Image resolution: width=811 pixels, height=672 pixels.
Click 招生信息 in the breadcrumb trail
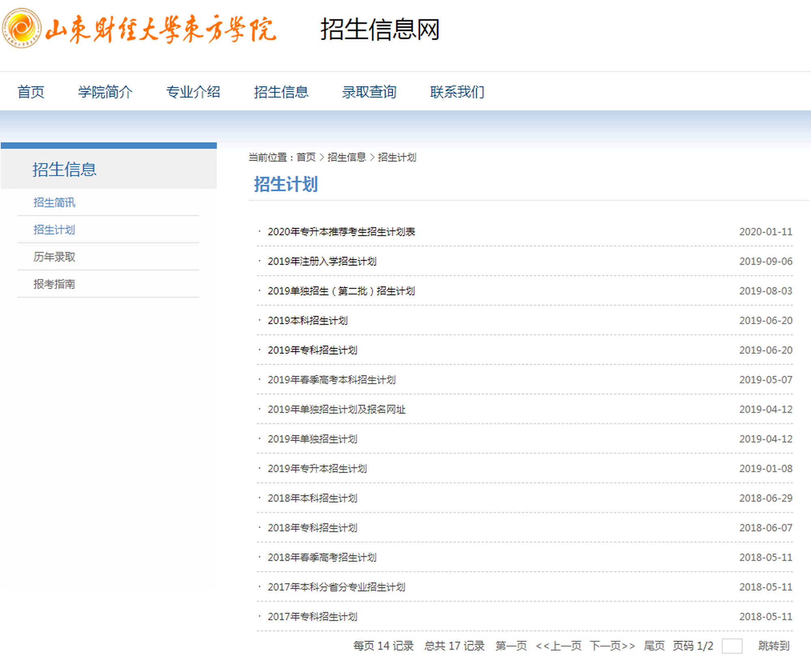click(x=347, y=157)
